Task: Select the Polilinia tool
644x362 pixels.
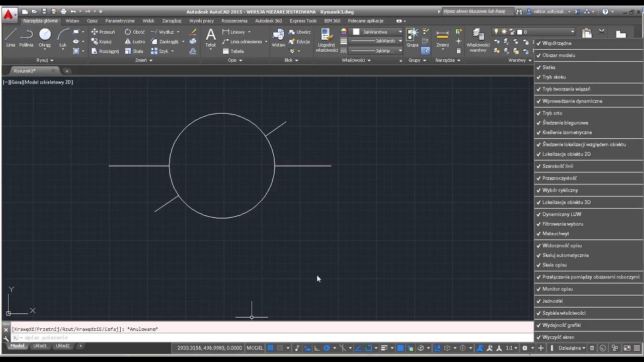Action: pyautogui.click(x=26, y=38)
